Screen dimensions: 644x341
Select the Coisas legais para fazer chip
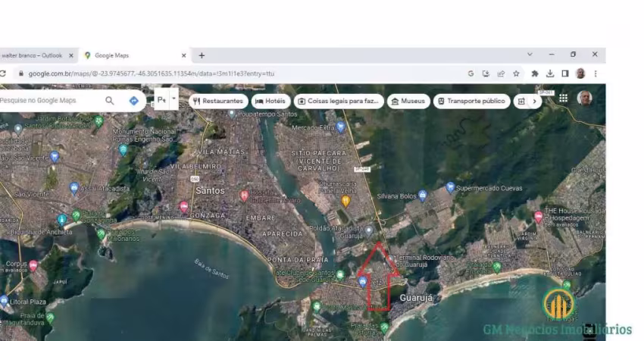[339, 101]
